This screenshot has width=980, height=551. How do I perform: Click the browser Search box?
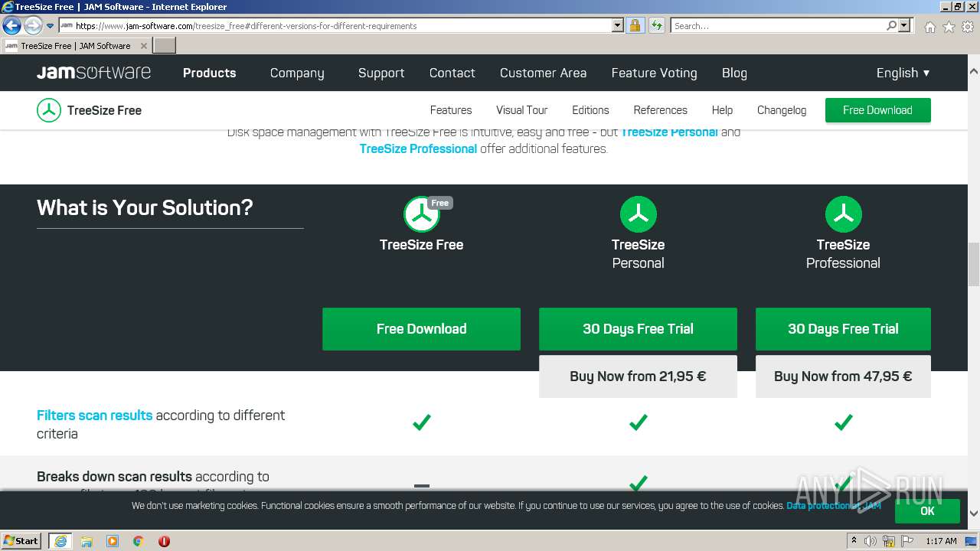(x=778, y=26)
